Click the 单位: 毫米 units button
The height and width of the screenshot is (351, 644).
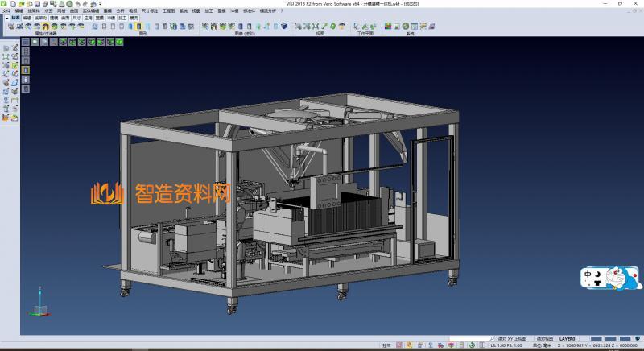(542, 345)
